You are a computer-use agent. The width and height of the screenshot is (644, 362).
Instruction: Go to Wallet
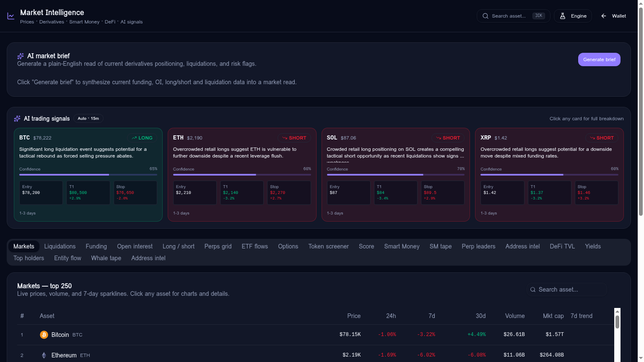click(x=614, y=16)
